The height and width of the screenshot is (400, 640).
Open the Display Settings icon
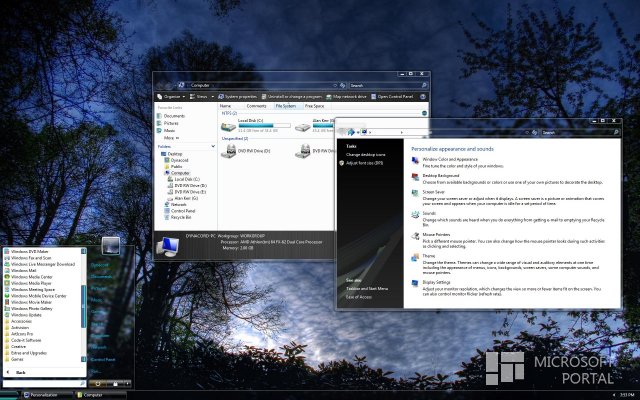click(x=415, y=283)
